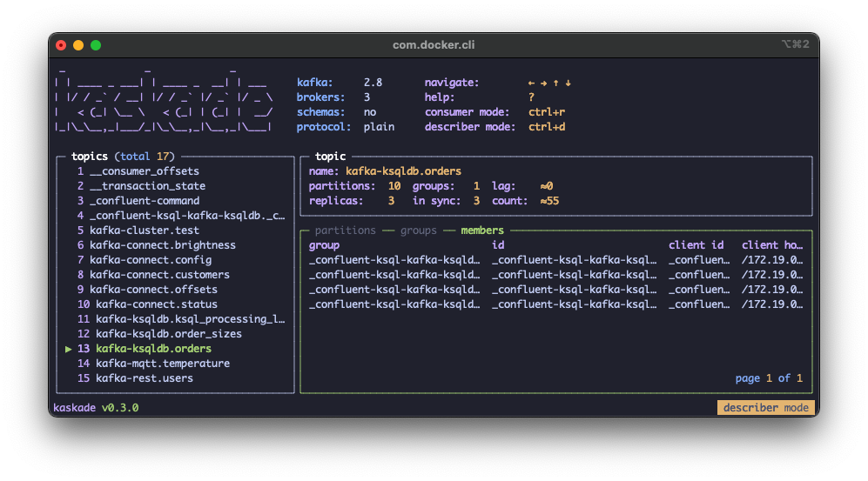Click the kaskade v0.3.0 version label
The width and height of the screenshot is (868, 481).
[96, 408]
